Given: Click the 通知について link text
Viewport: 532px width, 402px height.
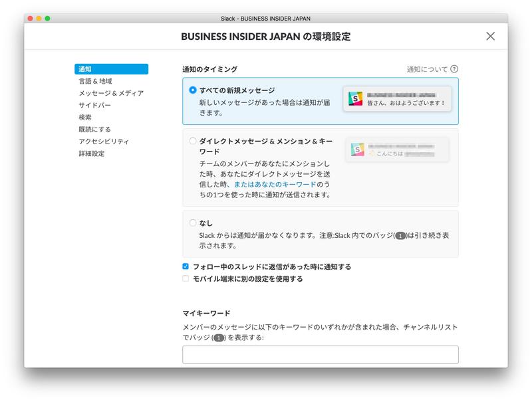Looking at the screenshot, I should pyautogui.click(x=427, y=69).
